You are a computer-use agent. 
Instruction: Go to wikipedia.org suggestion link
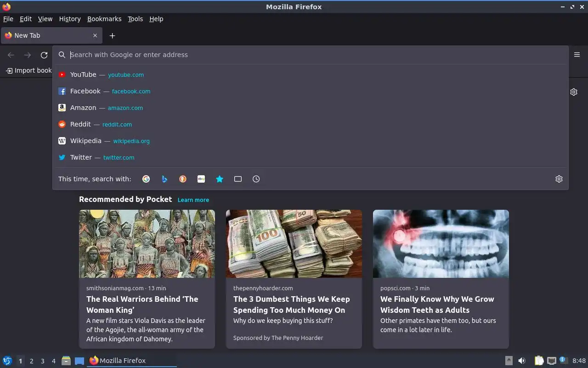tap(131, 141)
